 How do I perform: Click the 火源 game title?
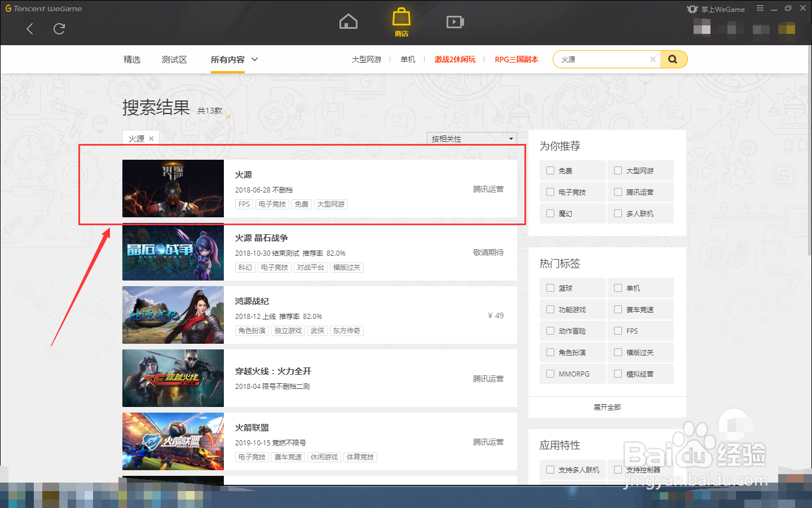pos(244,175)
